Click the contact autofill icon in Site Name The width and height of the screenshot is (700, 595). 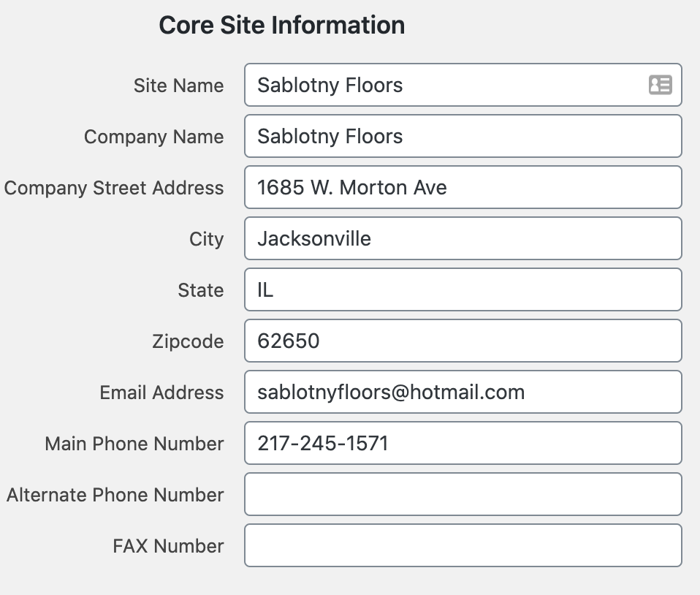[661, 85]
